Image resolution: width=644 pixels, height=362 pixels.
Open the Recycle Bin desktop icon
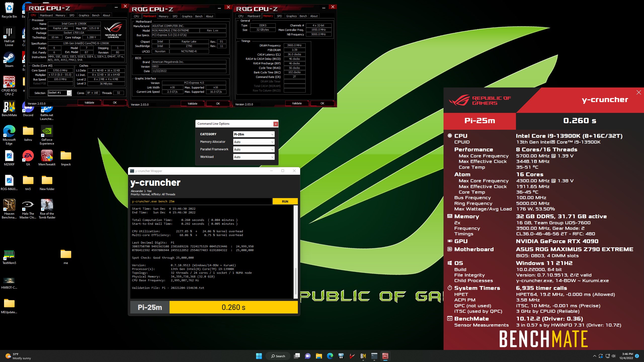pyautogui.click(x=9, y=10)
